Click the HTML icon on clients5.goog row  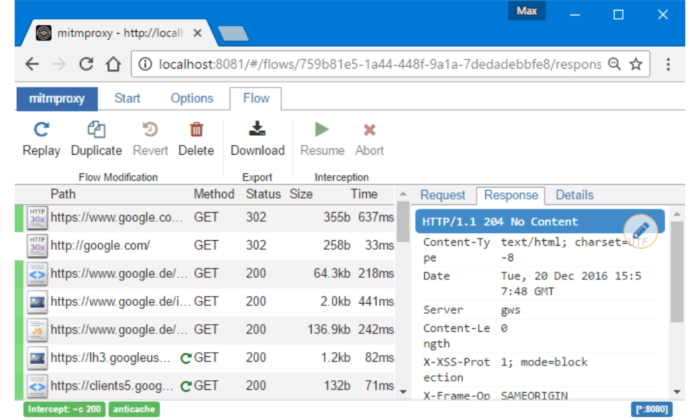[x=37, y=386]
